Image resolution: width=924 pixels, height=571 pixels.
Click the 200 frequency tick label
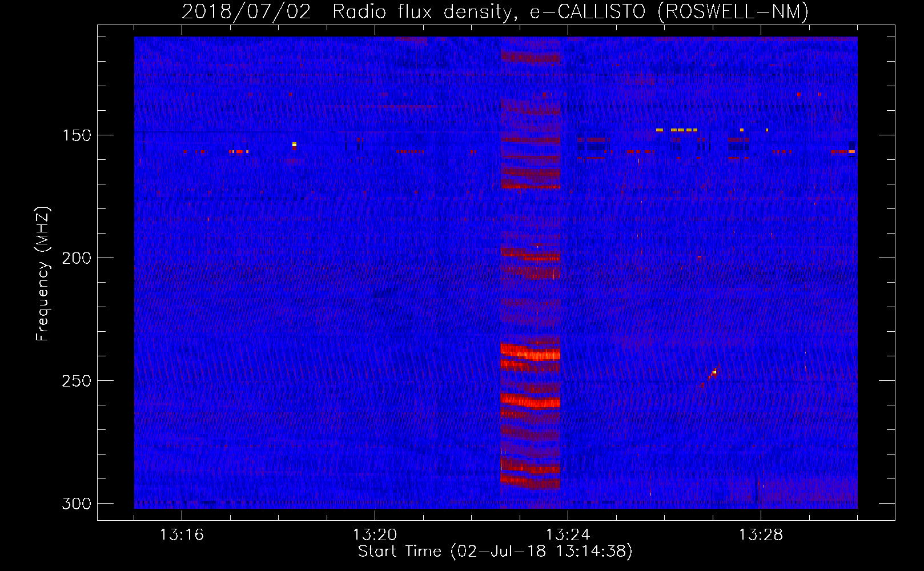click(77, 258)
